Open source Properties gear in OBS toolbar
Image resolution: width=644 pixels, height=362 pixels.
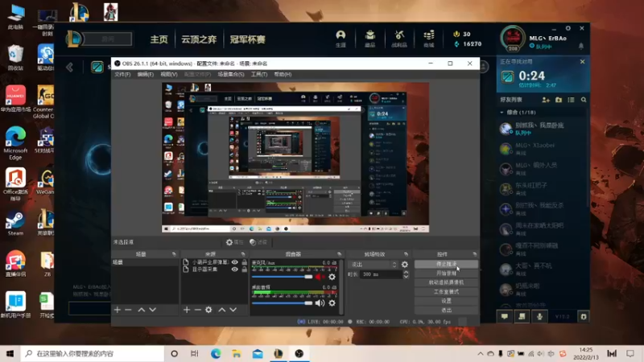coord(229,242)
